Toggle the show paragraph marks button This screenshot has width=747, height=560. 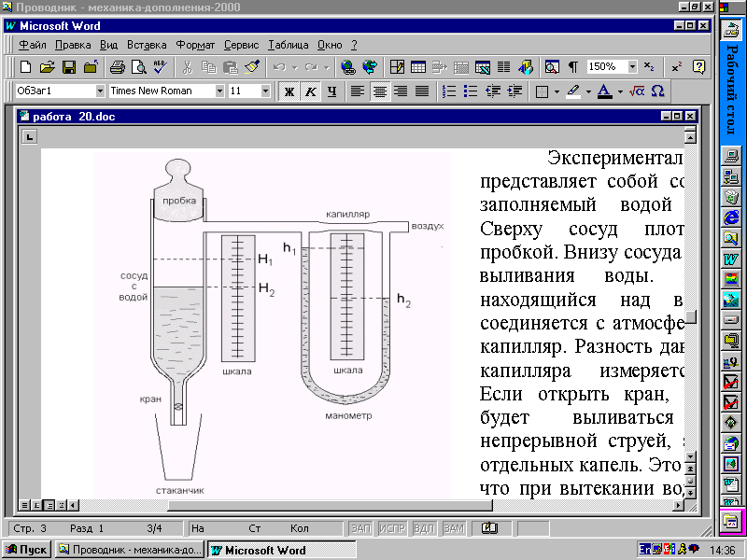pos(573,67)
